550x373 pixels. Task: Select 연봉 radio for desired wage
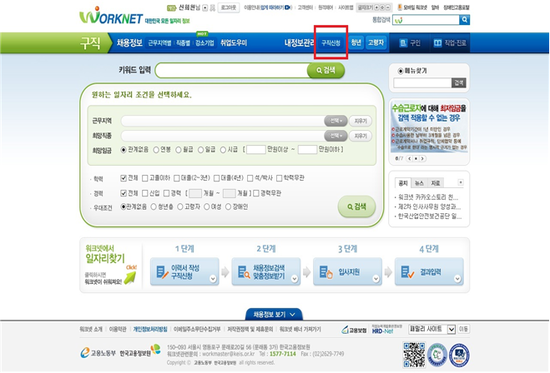[x=156, y=150]
